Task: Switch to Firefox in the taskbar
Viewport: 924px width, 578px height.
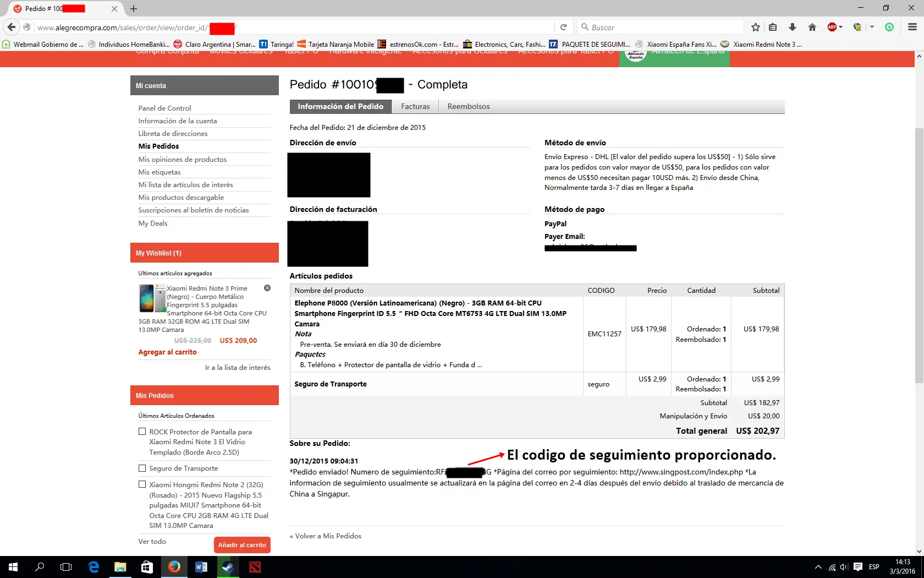Action: click(174, 567)
